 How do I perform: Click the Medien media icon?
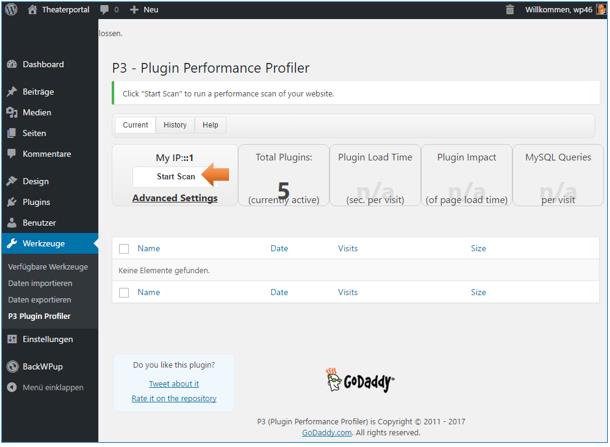point(11,113)
